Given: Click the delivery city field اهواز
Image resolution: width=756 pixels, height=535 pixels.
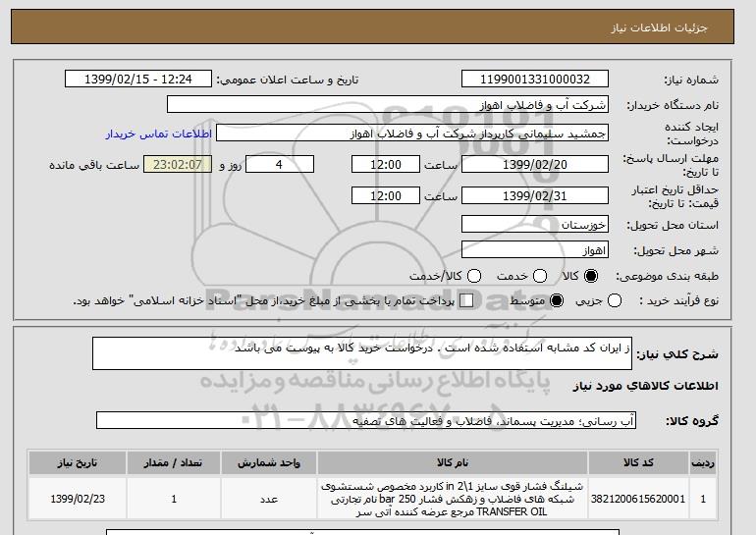Looking at the screenshot, I should pos(535,250).
